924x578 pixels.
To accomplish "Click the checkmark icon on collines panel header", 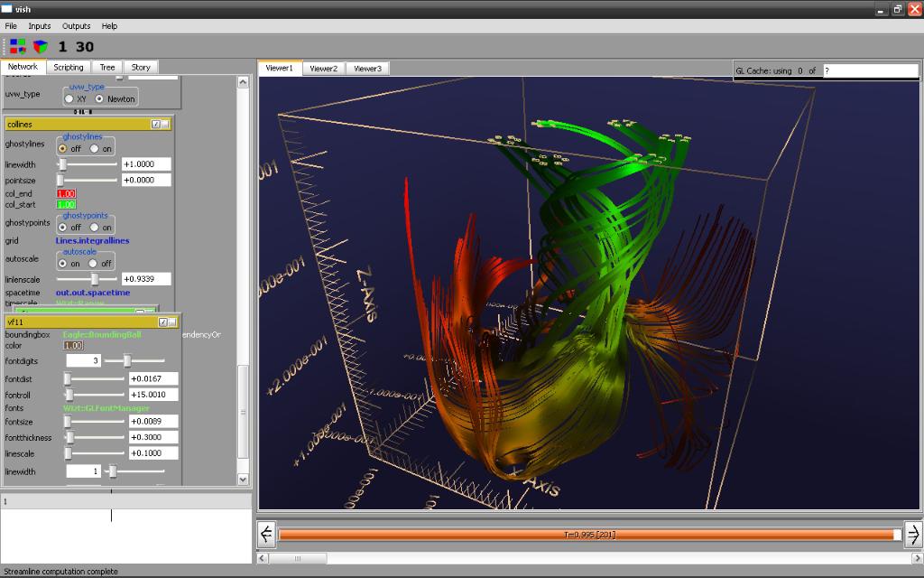I will [x=155, y=124].
